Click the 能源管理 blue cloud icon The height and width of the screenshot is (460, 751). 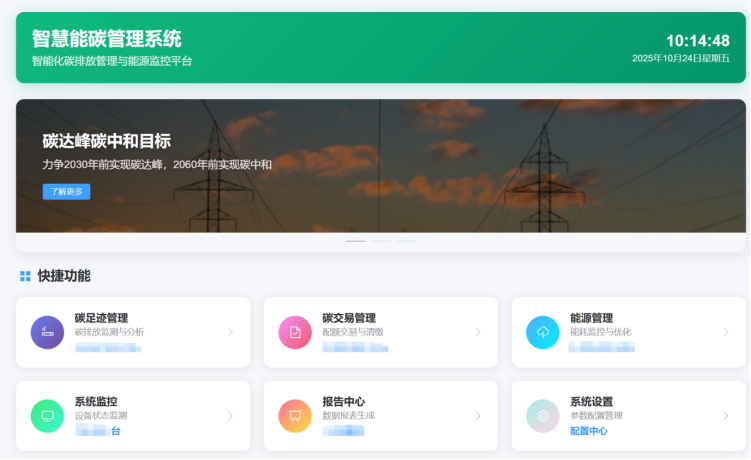click(543, 332)
